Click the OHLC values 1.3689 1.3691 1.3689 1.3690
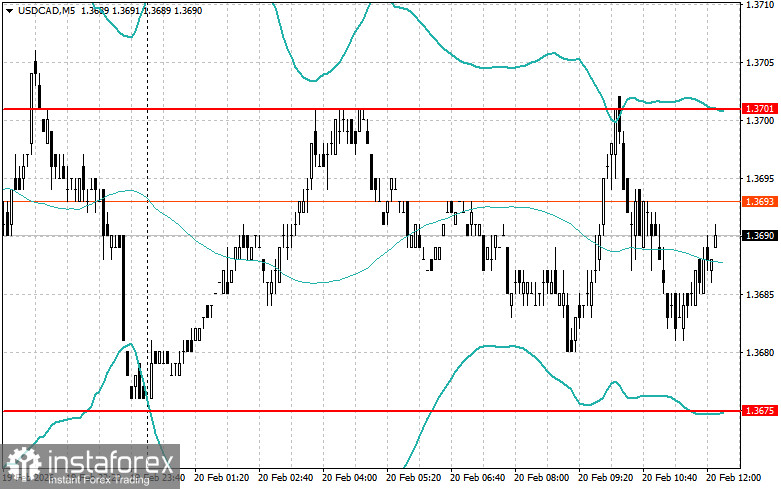This screenshot has width=781, height=489. (x=141, y=10)
